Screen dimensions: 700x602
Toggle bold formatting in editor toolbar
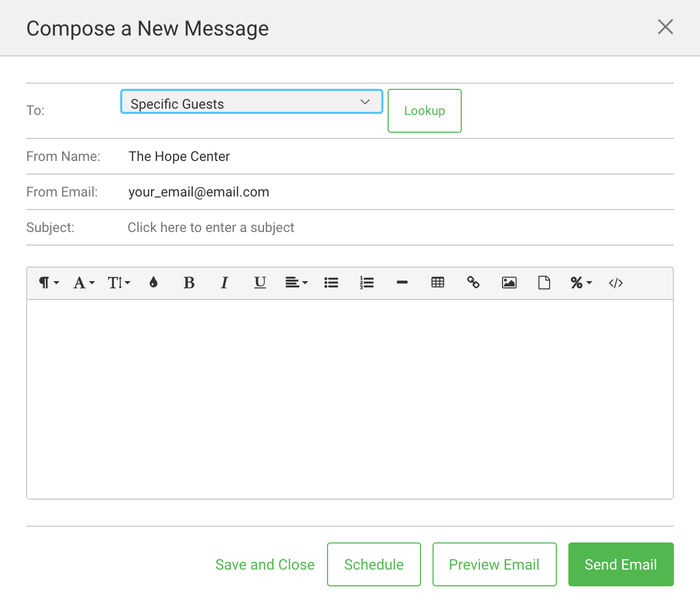point(189,283)
